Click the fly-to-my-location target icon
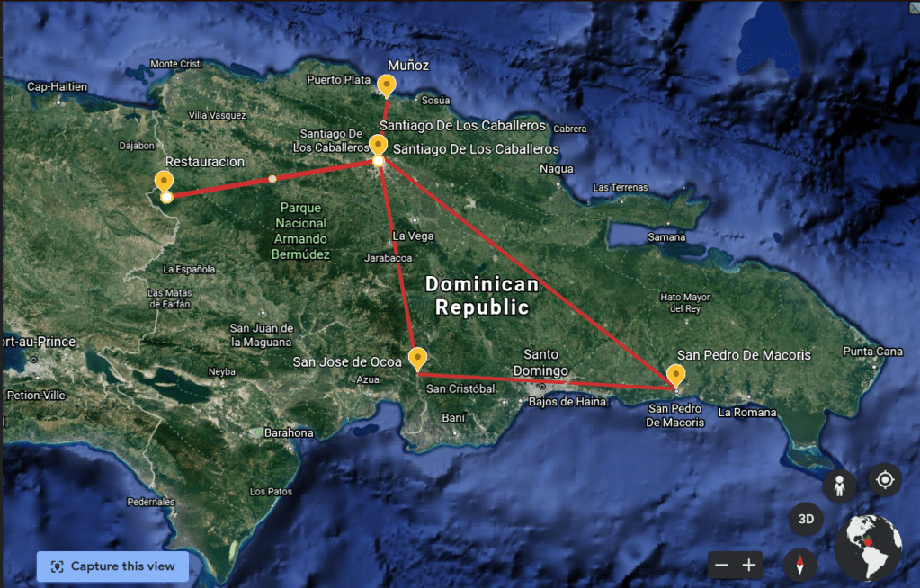The height and width of the screenshot is (588, 920). (x=884, y=480)
